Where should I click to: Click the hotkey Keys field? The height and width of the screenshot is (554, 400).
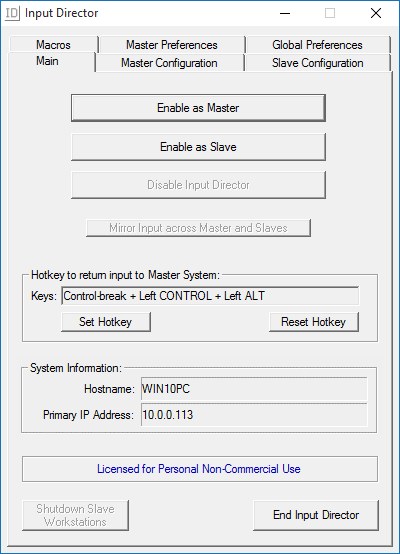pos(210,296)
